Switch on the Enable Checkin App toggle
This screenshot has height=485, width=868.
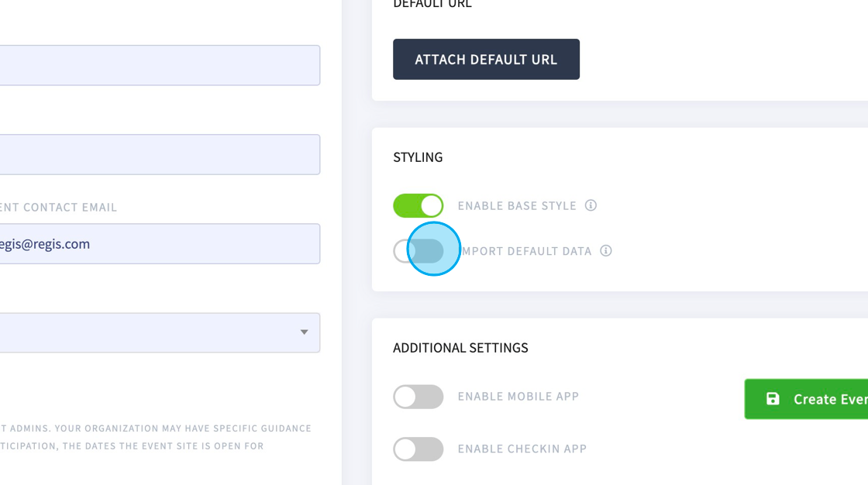pyautogui.click(x=418, y=449)
